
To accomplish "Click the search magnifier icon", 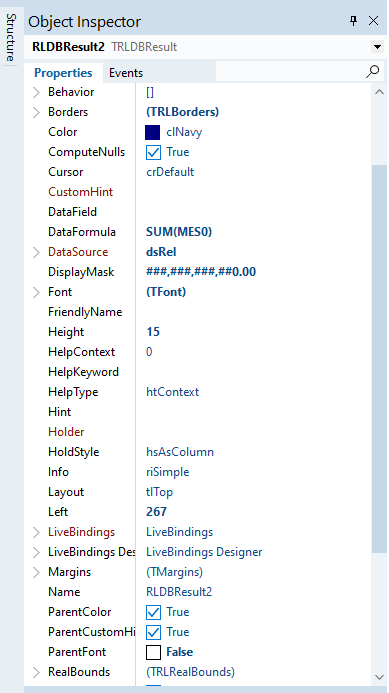I will [373, 72].
